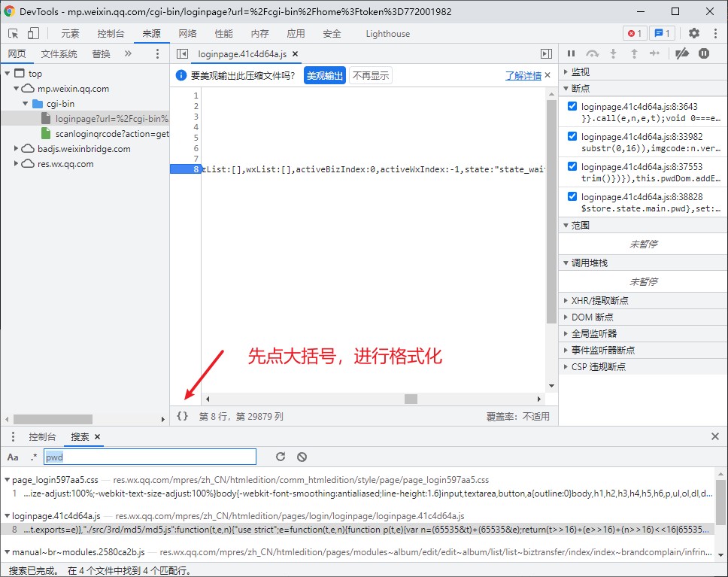This screenshot has width=728, height=577.
Task: Expand the res.wx.qq.com tree node
Action: click(x=17, y=164)
